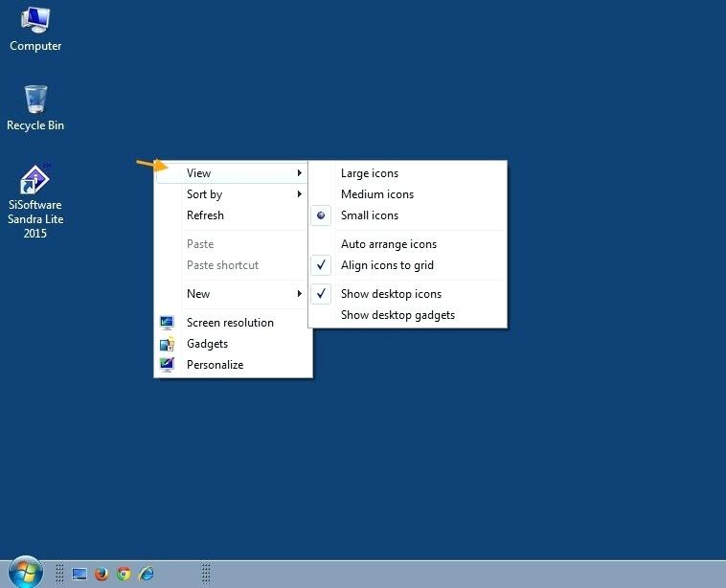The height and width of the screenshot is (588, 726).
Task: Toggle Align icons to grid
Action: coord(408,265)
